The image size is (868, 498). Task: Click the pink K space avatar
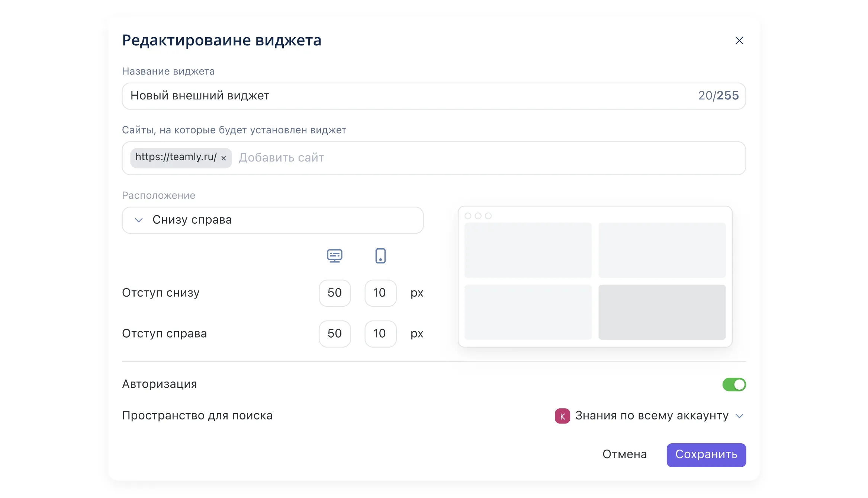(562, 416)
